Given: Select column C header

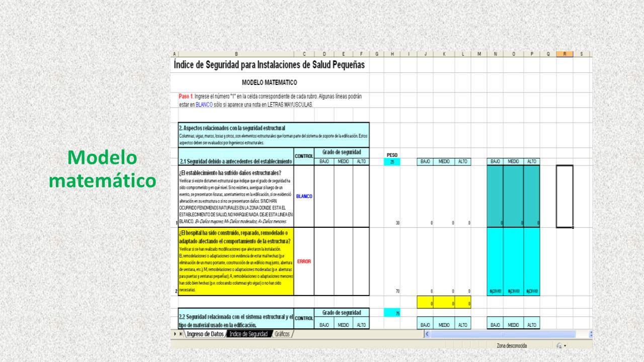Looking at the screenshot, I should (x=304, y=54).
